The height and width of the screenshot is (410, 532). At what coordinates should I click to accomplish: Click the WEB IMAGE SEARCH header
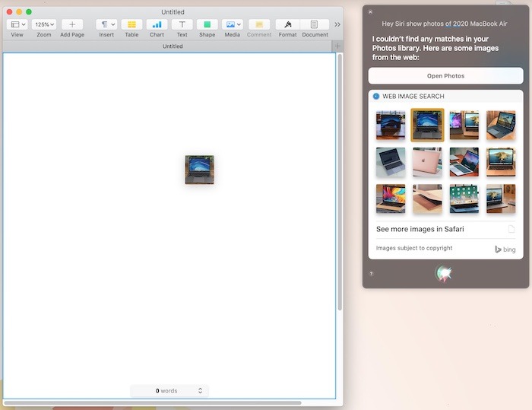pos(413,96)
